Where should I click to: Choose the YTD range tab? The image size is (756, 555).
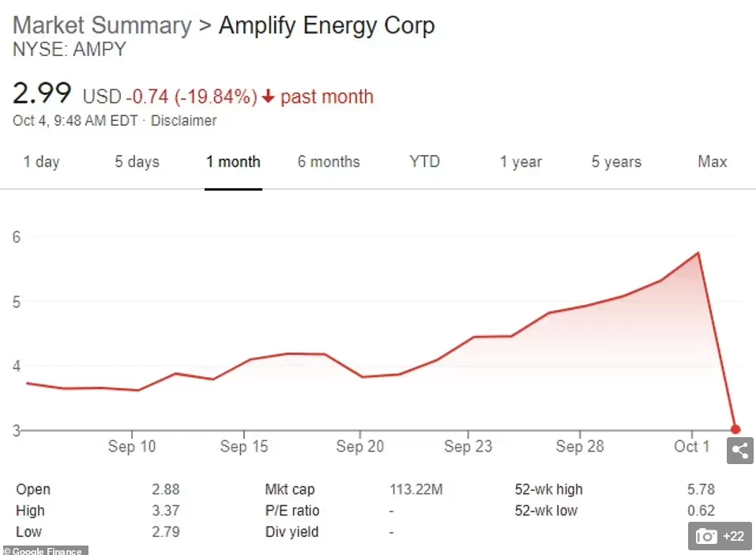425,161
